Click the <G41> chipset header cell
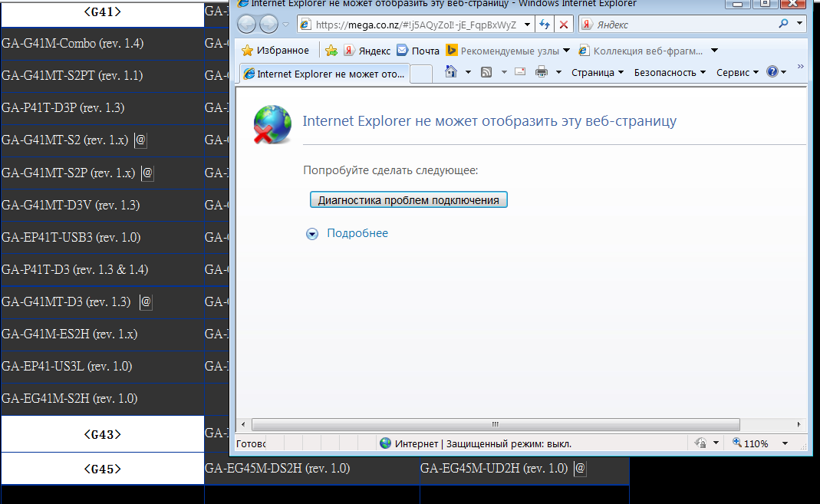Screen dimensions: 820x504 pos(103,13)
